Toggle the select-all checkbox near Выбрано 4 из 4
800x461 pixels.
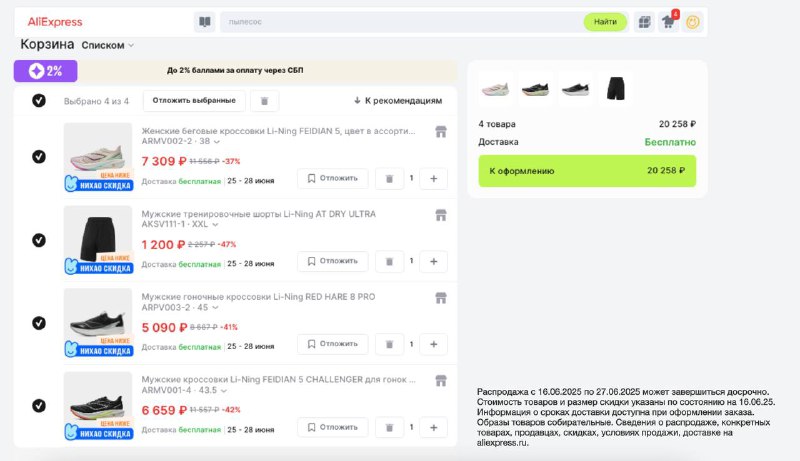[39, 100]
